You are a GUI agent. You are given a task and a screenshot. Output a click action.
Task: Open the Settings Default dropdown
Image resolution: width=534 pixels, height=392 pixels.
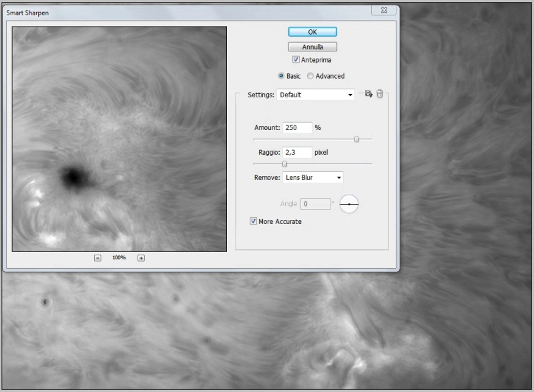click(316, 95)
